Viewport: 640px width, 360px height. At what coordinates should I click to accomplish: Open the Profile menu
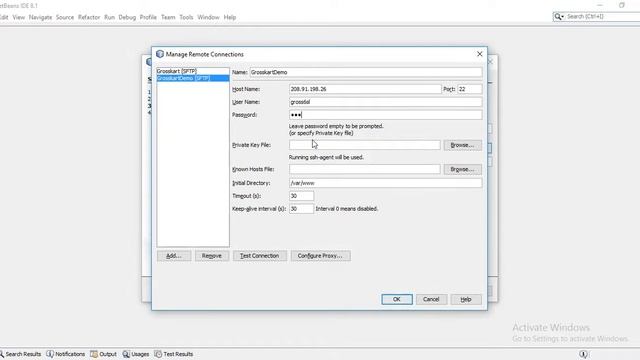[x=148, y=17]
